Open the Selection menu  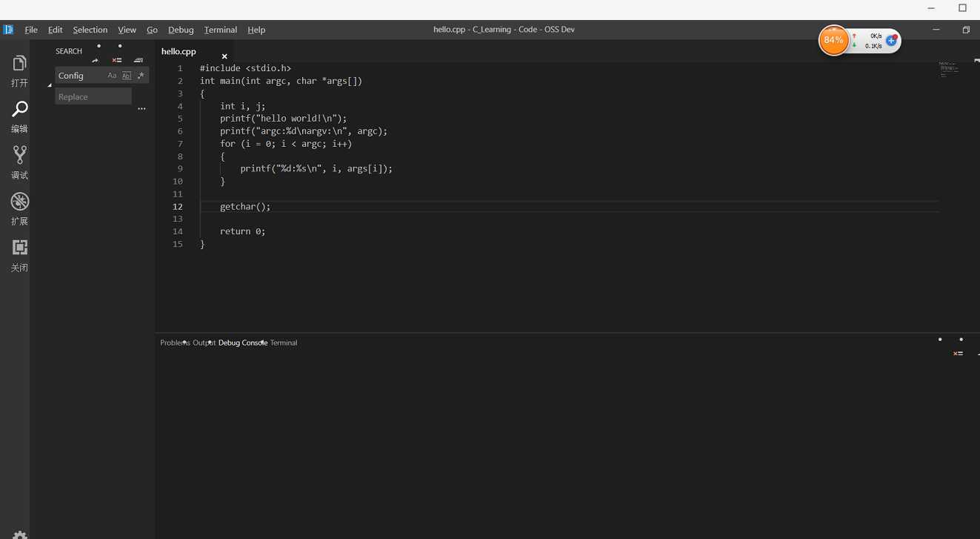(90, 30)
